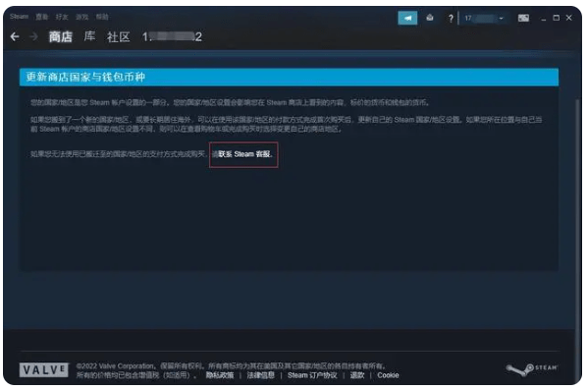Click the 联系 Steam 客服 link

click(x=244, y=154)
